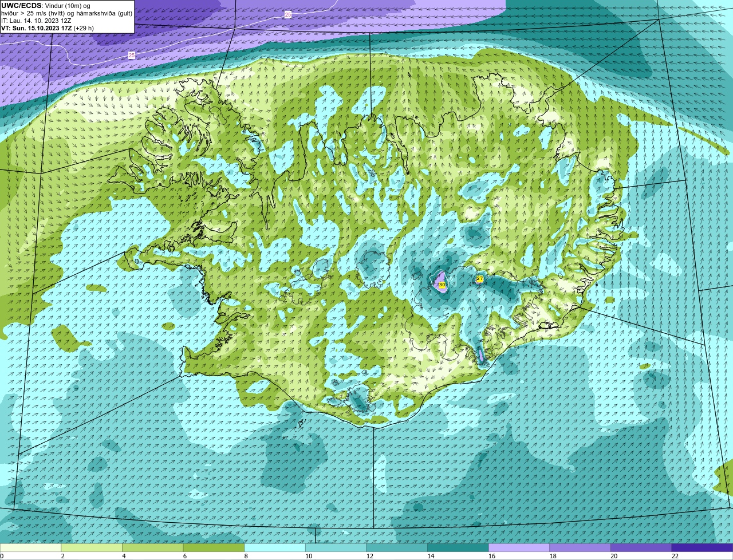The width and height of the screenshot is (733, 560).
Task: Pick the 20–22 dark purple color bar segment
Action: [x=641, y=548]
